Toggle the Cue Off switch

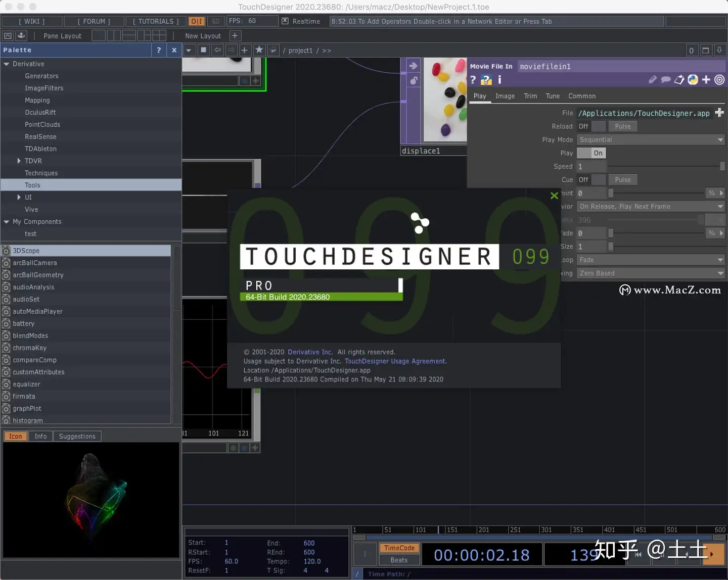tap(591, 180)
